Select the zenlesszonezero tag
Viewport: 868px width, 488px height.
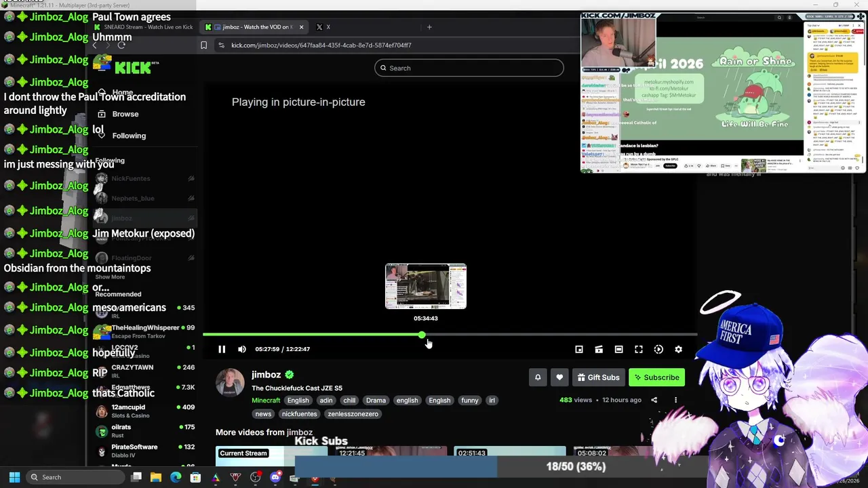coord(353,413)
